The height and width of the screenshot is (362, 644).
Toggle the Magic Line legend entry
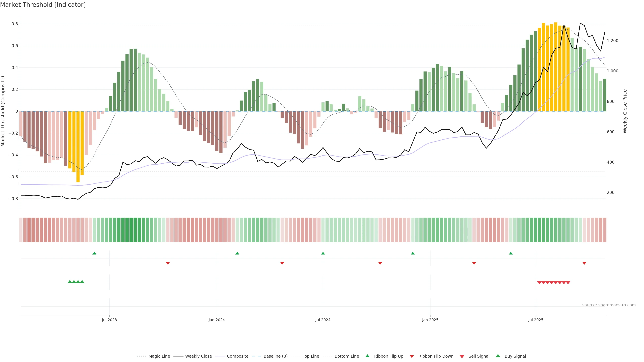[159, 356]
